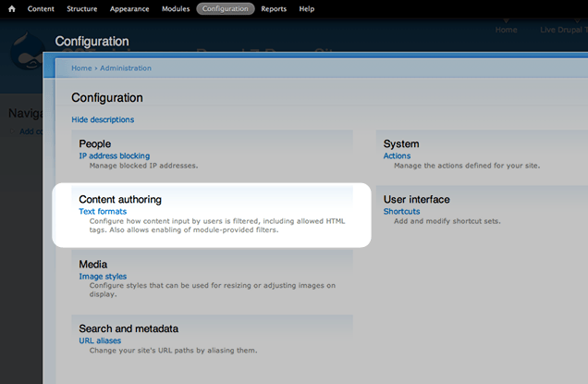Click the Home tab in site navigation
Screen dimensions: 588x384
tap(506, 30)
